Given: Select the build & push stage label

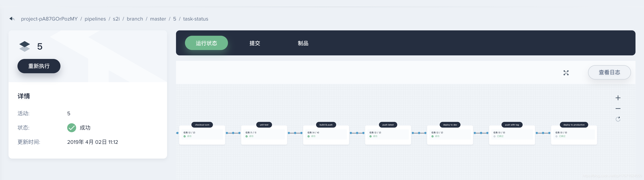Looking at the screenshot, I should coord(326,125).
